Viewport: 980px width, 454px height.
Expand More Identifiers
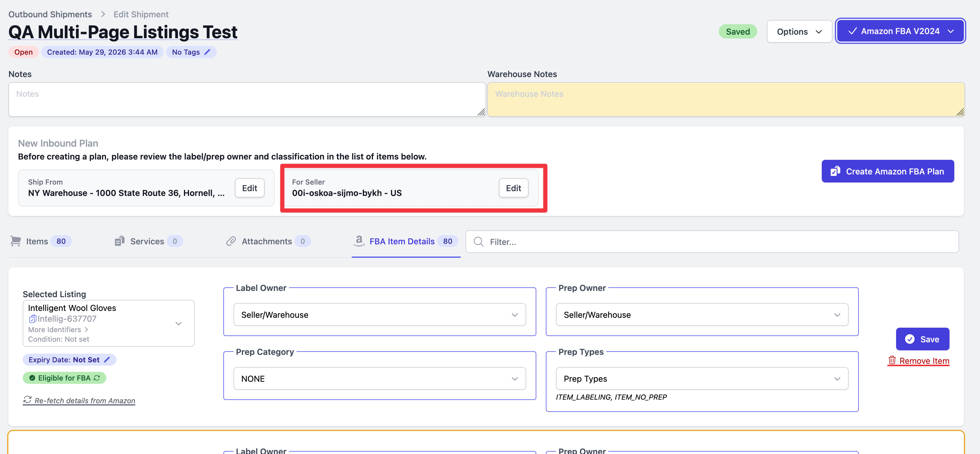tap(58, 329)
